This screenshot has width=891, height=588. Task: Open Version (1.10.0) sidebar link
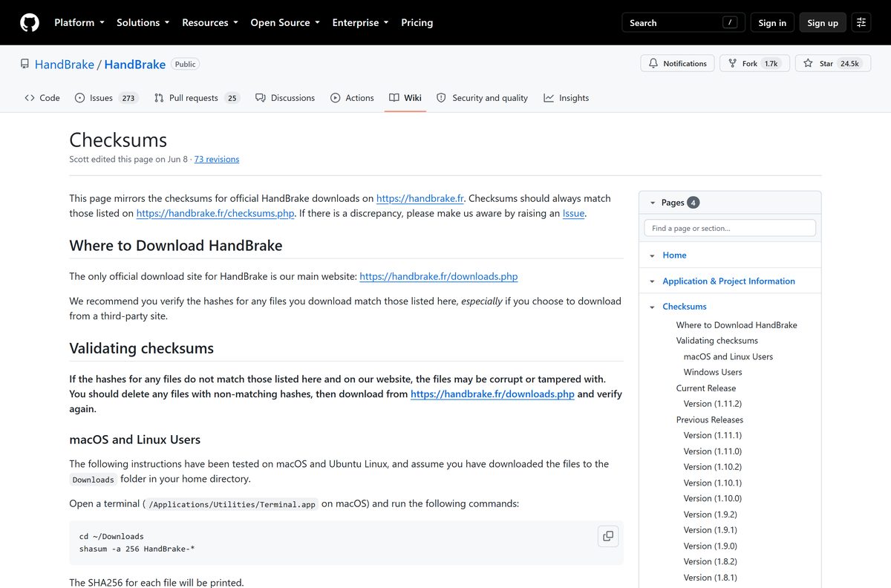[713, 498]
